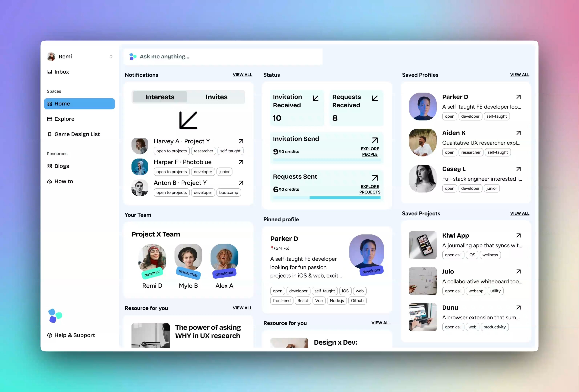Open Harvey A Project Y arrow icon
The image size is (579, 392).
point(241,141)
